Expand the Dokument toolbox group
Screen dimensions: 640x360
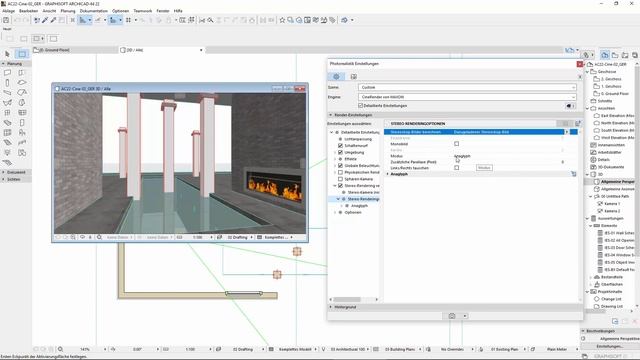coord(16,172)
